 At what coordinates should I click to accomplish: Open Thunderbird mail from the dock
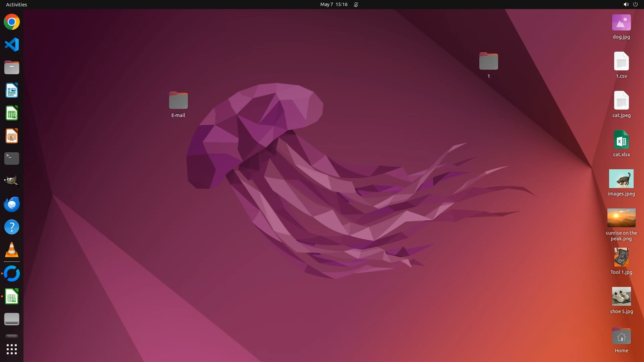[x=12, y=204]
